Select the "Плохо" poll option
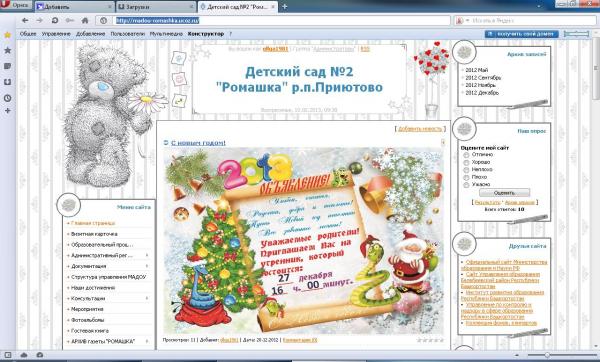600x362 pixels. [x=466, y=178]
